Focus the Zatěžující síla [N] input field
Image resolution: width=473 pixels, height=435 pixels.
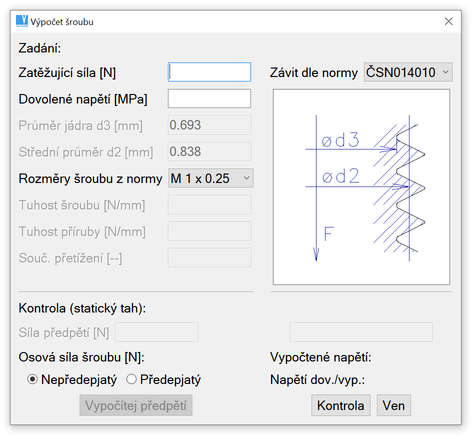coord(209,72)
